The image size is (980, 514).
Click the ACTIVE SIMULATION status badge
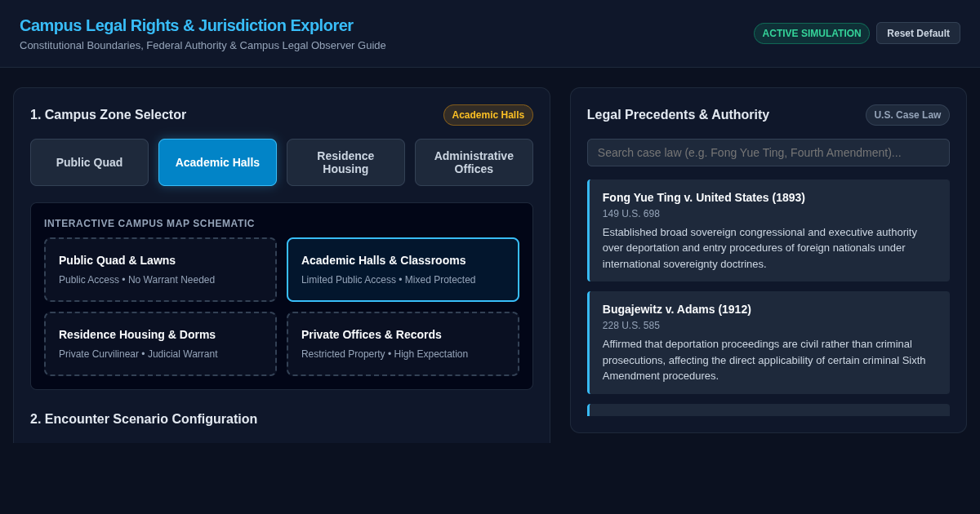(x=812, y=33)
